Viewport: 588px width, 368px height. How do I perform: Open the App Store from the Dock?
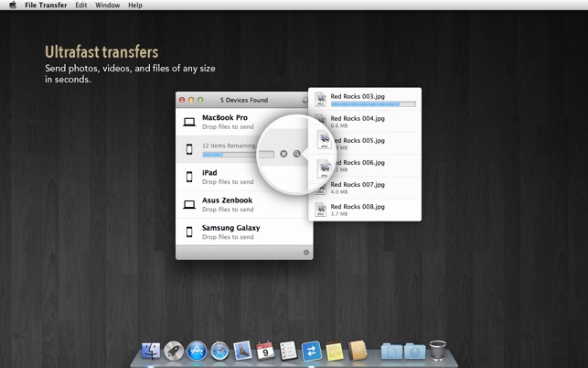coord(197,352)
